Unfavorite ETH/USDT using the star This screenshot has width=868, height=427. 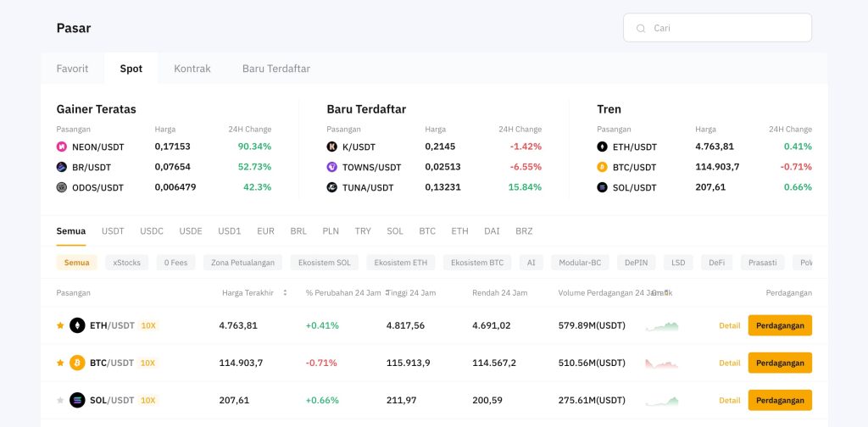point(60,325)
